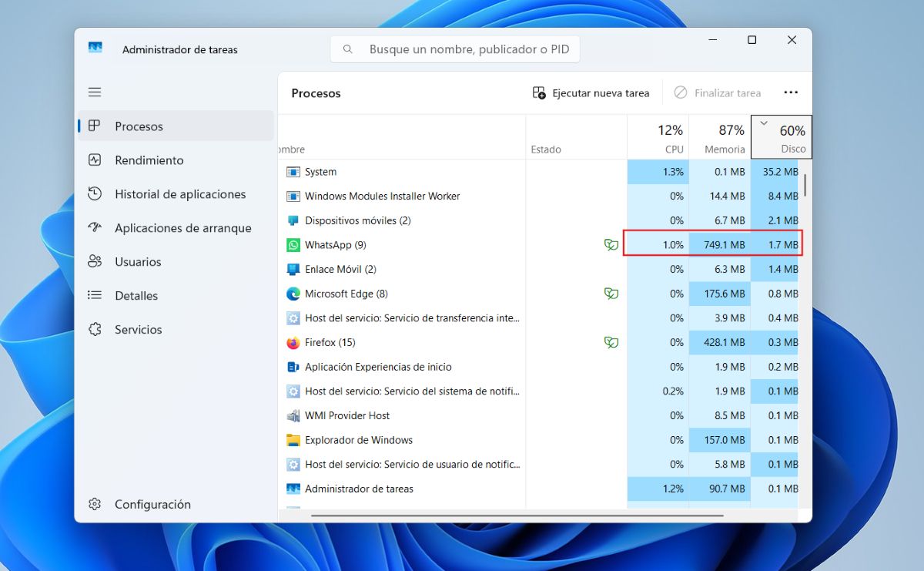Click WhatsApp's efficiency mode leaf icon

tap(611, 245)
